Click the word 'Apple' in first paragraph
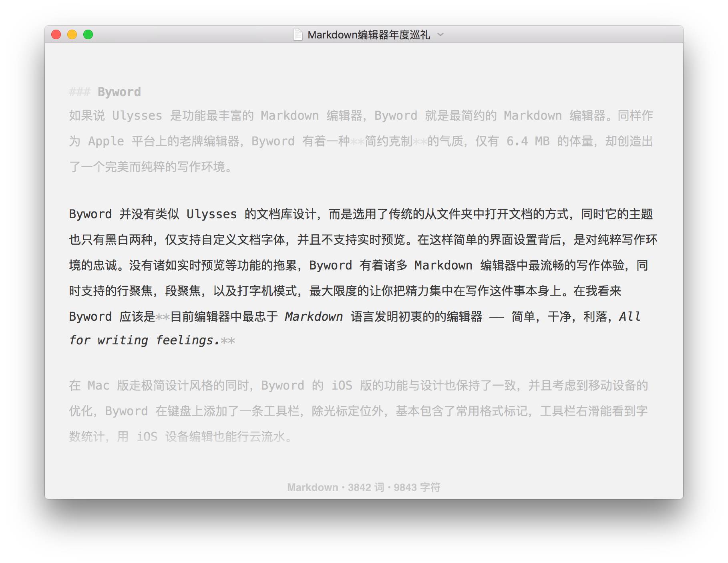 point(106,141)
